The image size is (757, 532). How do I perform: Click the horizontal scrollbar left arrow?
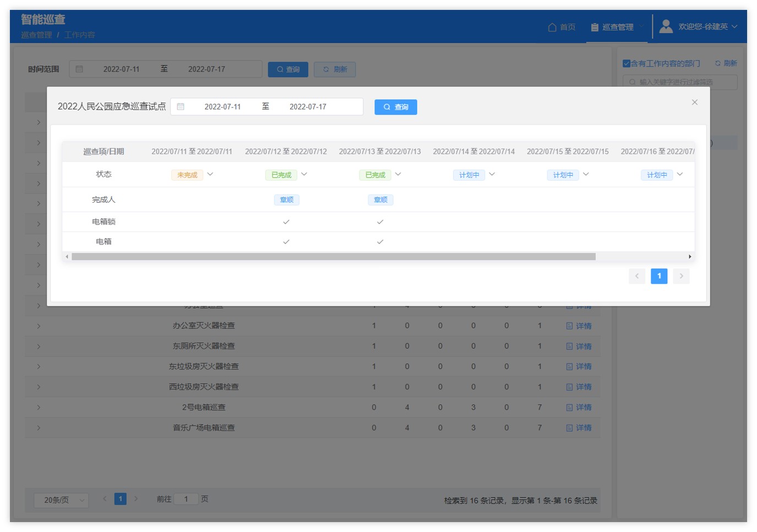(x=67, y=257)
